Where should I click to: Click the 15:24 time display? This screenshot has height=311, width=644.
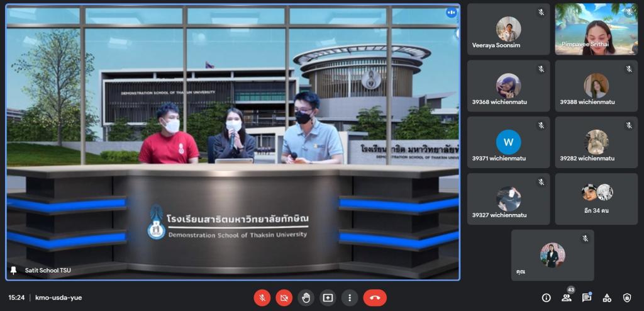pos(16,297)
